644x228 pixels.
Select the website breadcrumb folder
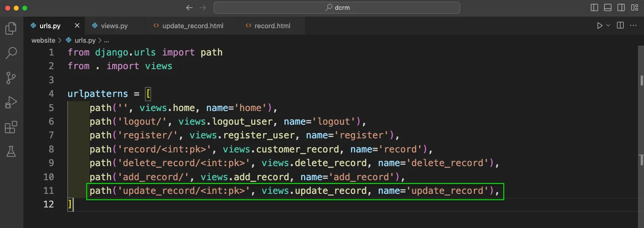(x=43, y=41)
